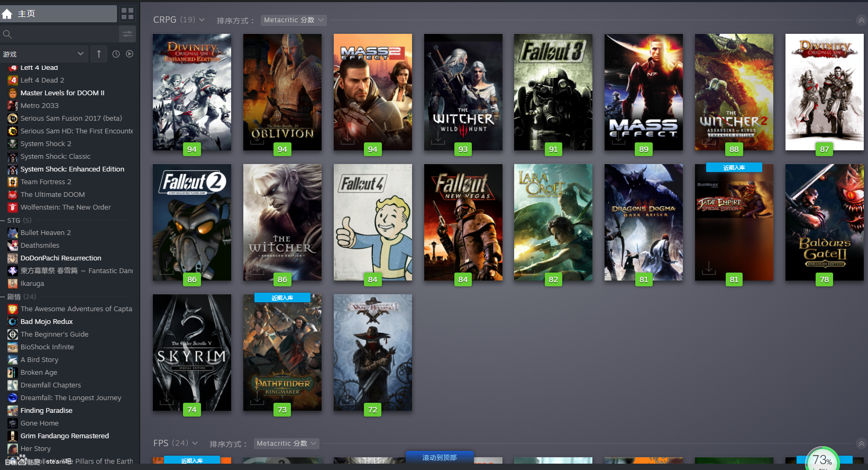Viewport: 868px width, 470px height.
Task: Open the Pathfinder Kingmaker cover
Action: 282,352
